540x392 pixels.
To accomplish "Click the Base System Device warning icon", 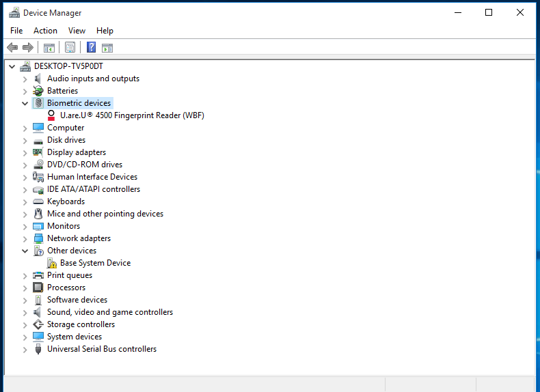I will click(51, 263).
